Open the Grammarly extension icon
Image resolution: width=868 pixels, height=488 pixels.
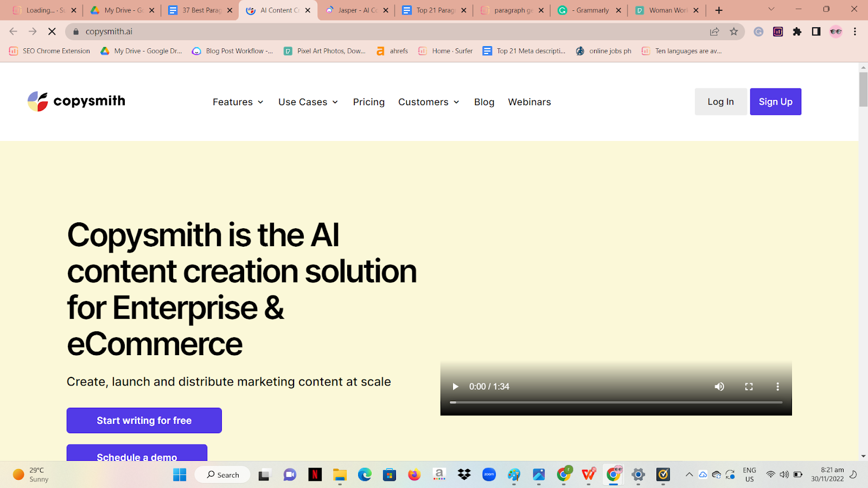[x=758, y=31]
